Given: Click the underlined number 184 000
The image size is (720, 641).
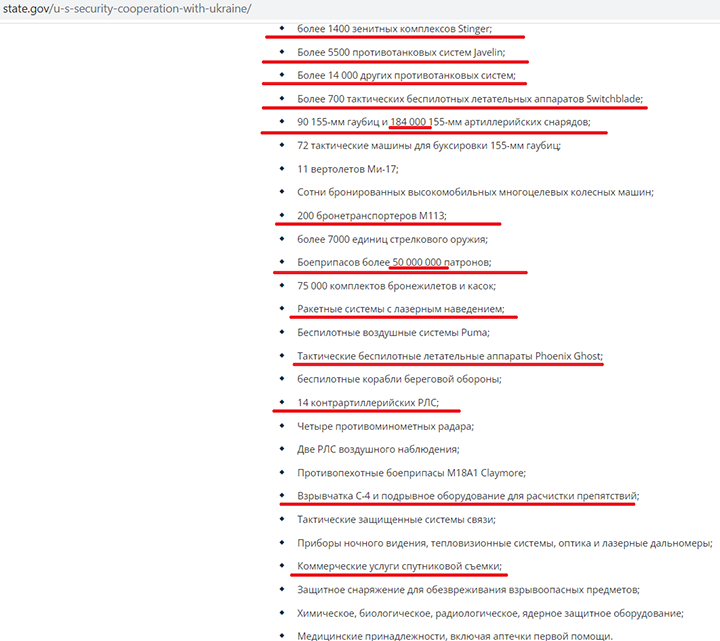Looking at the screenshot, I should pos(410,122).
